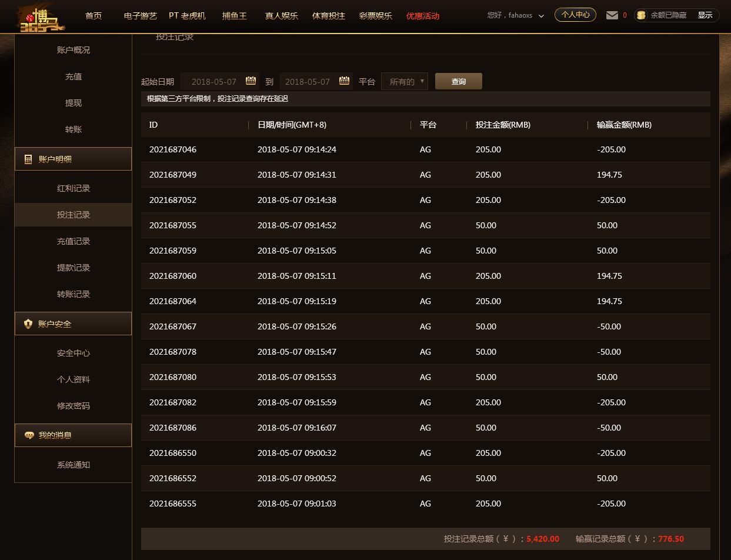Click the 投注金额(RMB) column header
Screen dimensions: 731x560
point(503,125)
